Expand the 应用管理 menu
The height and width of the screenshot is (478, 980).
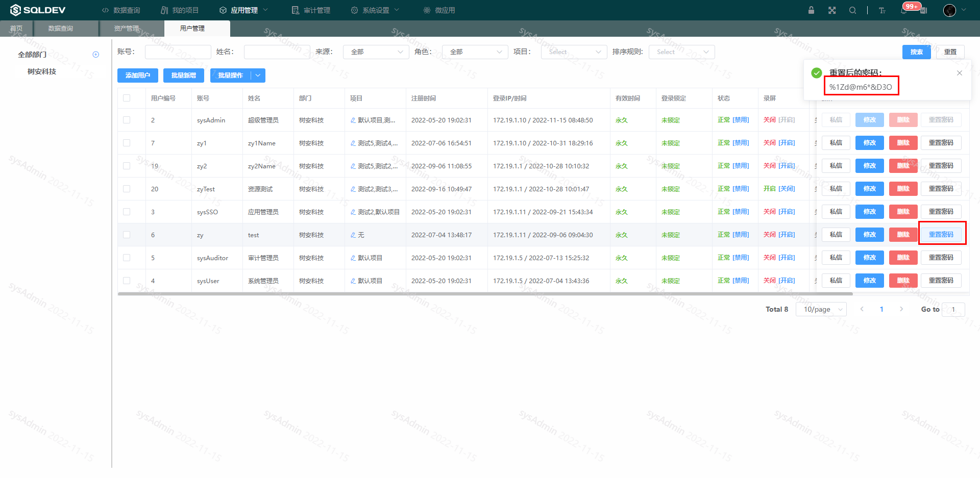243,10
